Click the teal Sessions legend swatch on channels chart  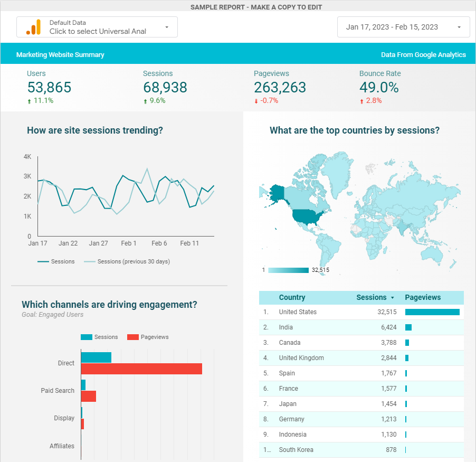click(x=85, y=337)
